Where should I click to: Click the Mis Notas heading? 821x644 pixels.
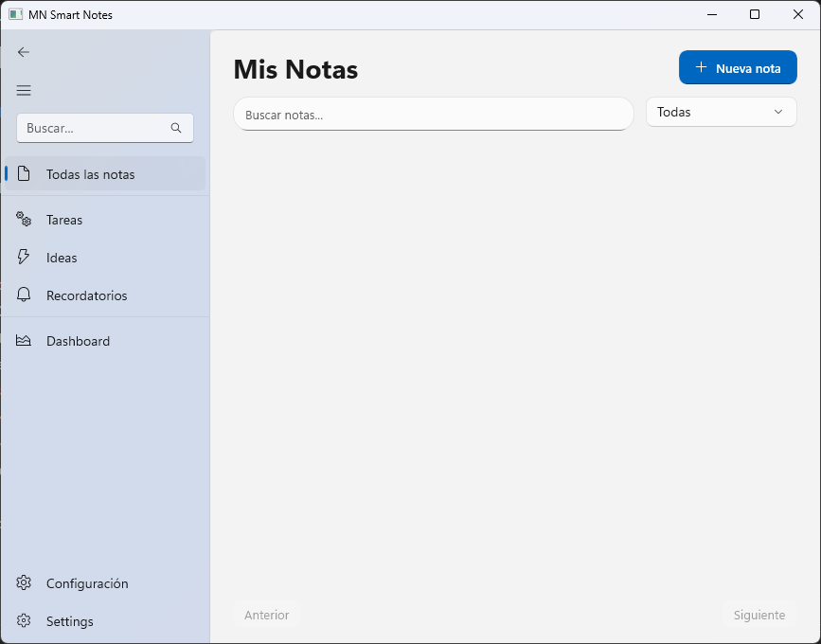[x=295, y=69]
